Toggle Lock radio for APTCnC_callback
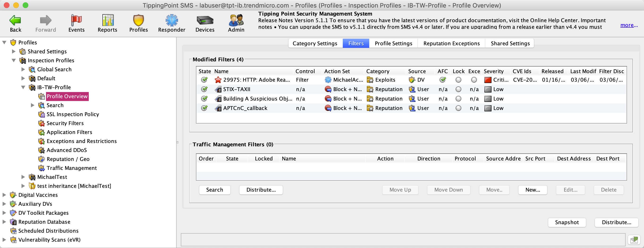The height and width of the screenshot is (248, 644). tap(458, 108)
